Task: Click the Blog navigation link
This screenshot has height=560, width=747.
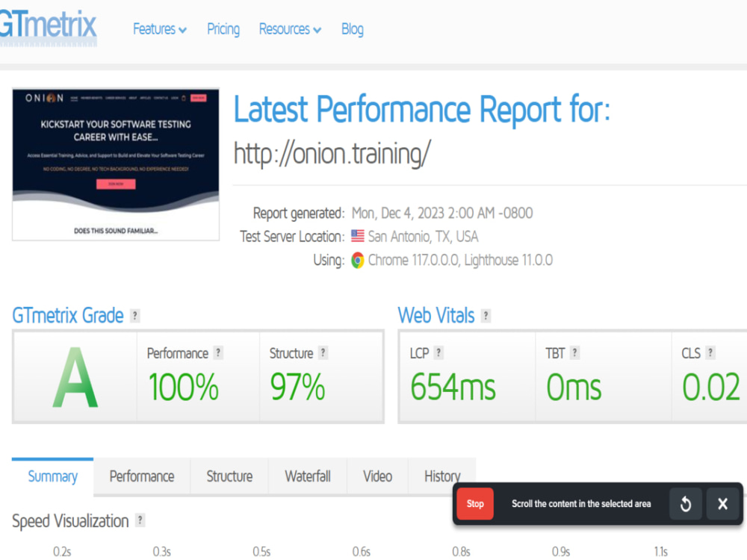Action: click(352, 29)
